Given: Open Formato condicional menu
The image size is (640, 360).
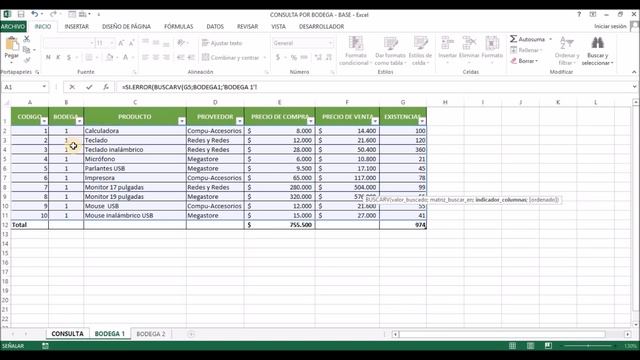Looking at the screenshot, I should [x=355, y=51].
